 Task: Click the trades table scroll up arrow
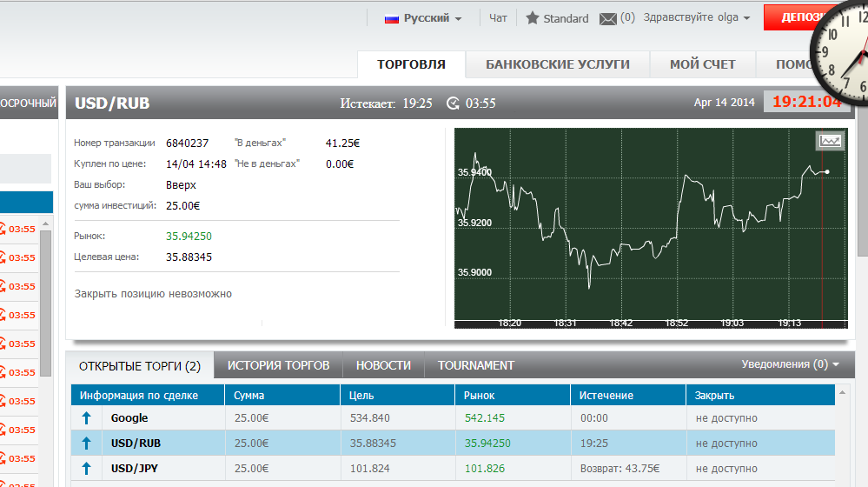click(842, 392)
